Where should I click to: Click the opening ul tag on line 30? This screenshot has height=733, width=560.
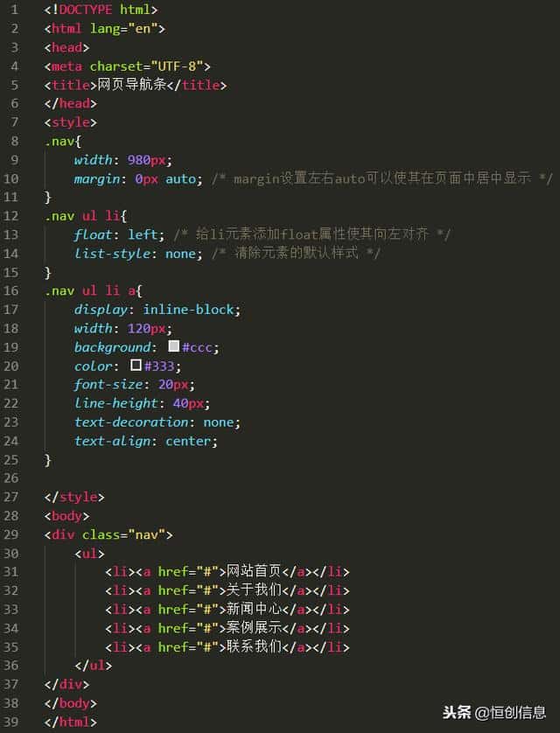tap(89, 554)
